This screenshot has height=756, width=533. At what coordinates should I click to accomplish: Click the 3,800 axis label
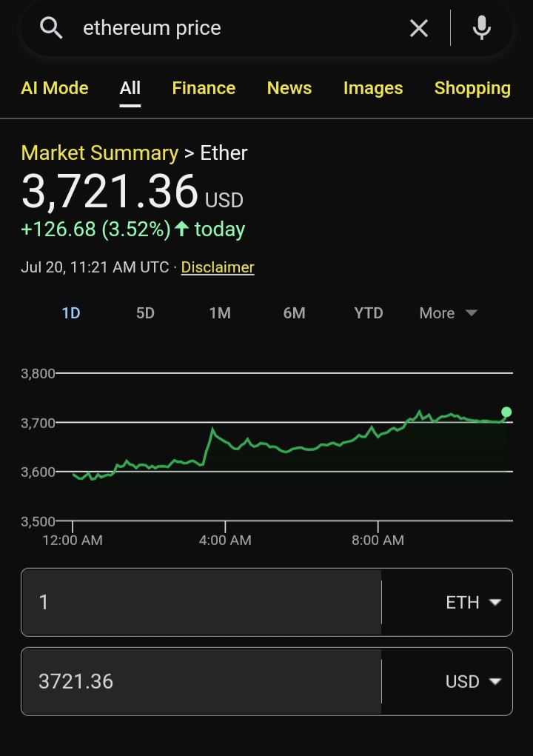click(38, 374)
